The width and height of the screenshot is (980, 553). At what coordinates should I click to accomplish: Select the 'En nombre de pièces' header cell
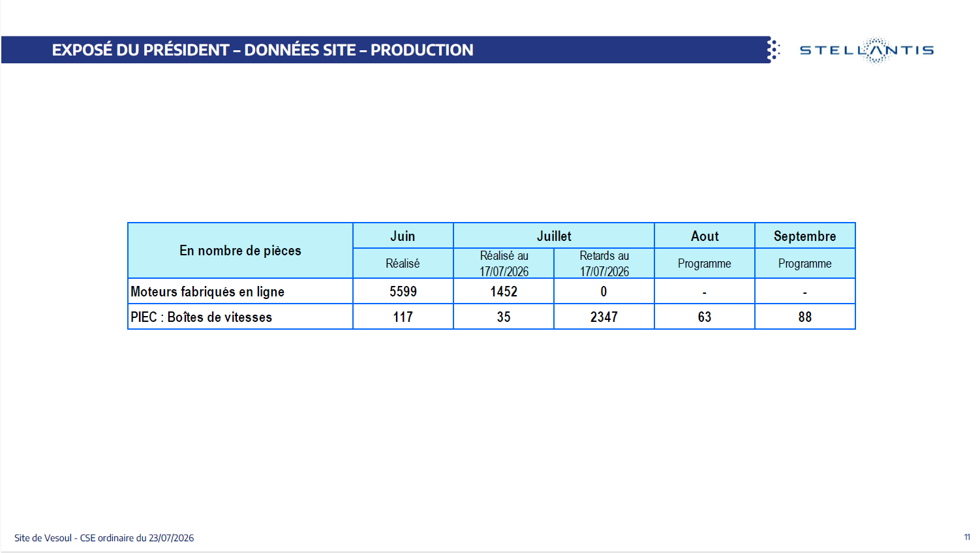240,251
